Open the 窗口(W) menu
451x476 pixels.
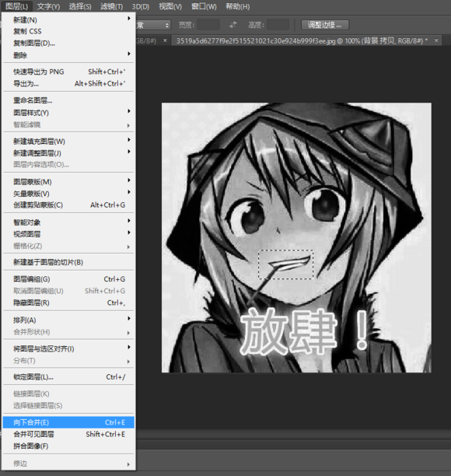point(204,6)
